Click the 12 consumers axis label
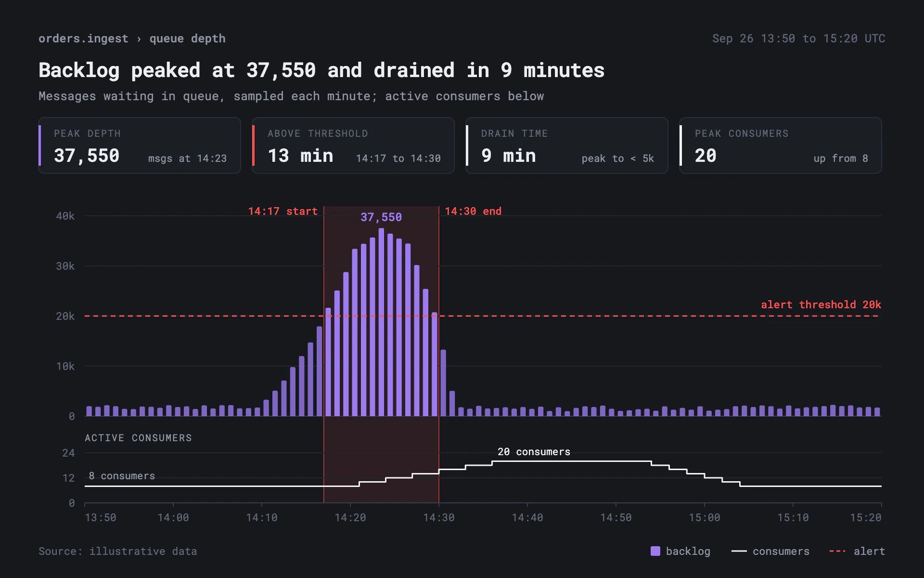Screen dimensions: 924x578 pos(68,478)
